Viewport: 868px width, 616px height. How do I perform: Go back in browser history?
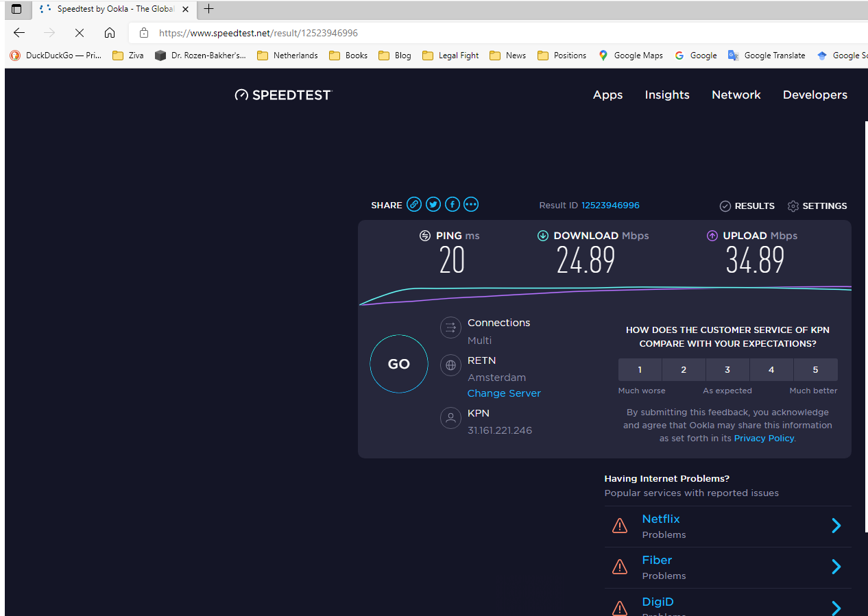19,33
